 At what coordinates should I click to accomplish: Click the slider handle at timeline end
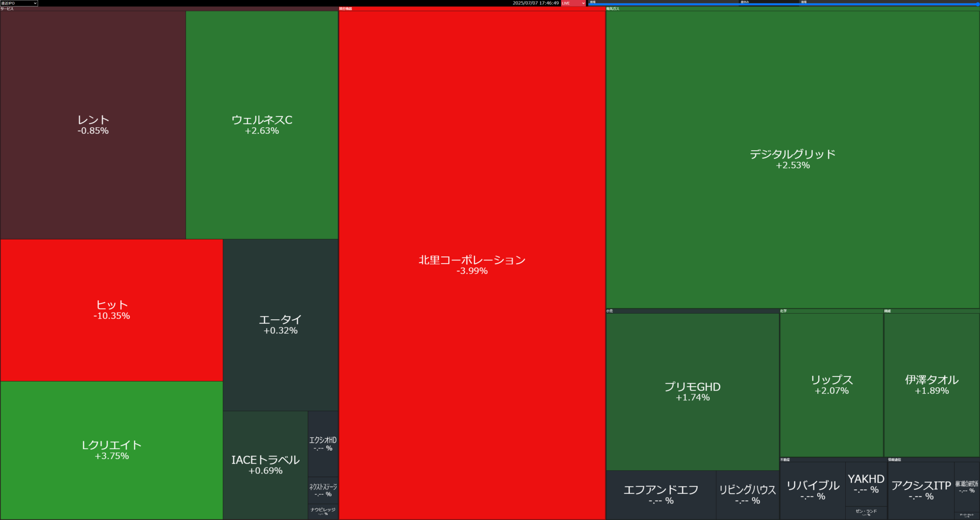977,4
